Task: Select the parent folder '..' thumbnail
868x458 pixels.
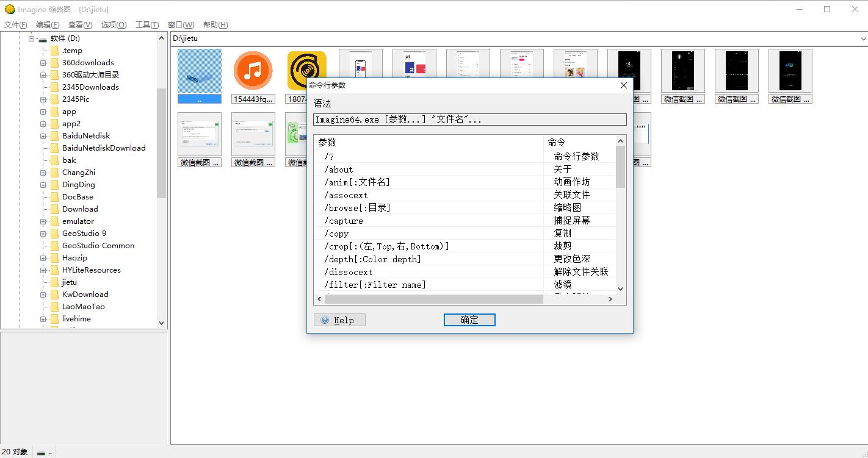Action: pos(200,76)
